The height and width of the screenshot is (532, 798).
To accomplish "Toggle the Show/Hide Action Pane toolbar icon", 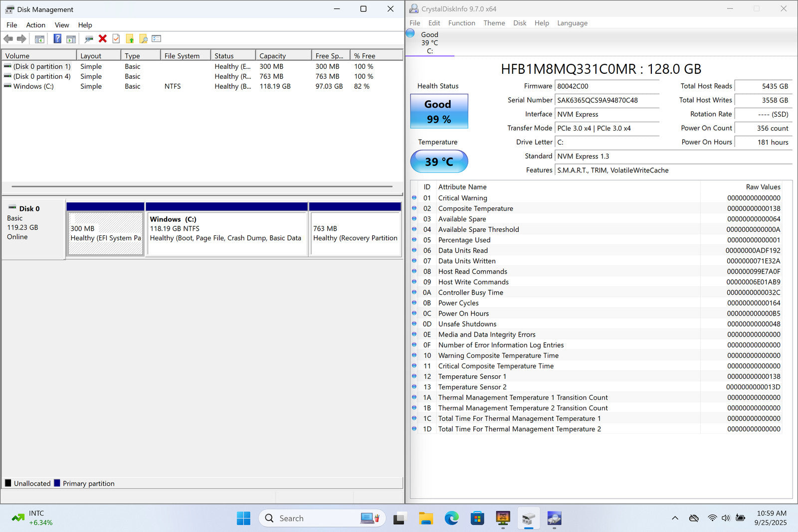I will point(71,39).
